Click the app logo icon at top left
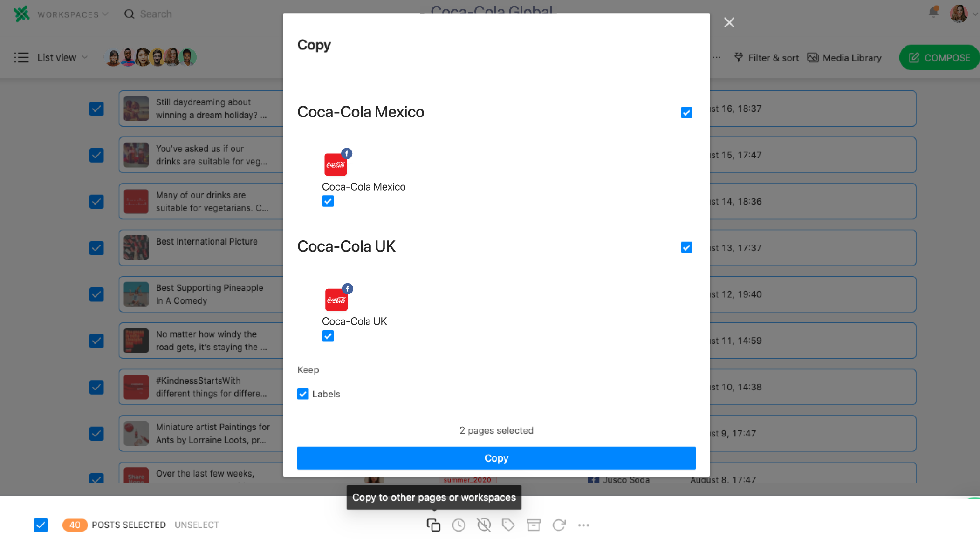The image size is (980, 559). tap(21, 14)
